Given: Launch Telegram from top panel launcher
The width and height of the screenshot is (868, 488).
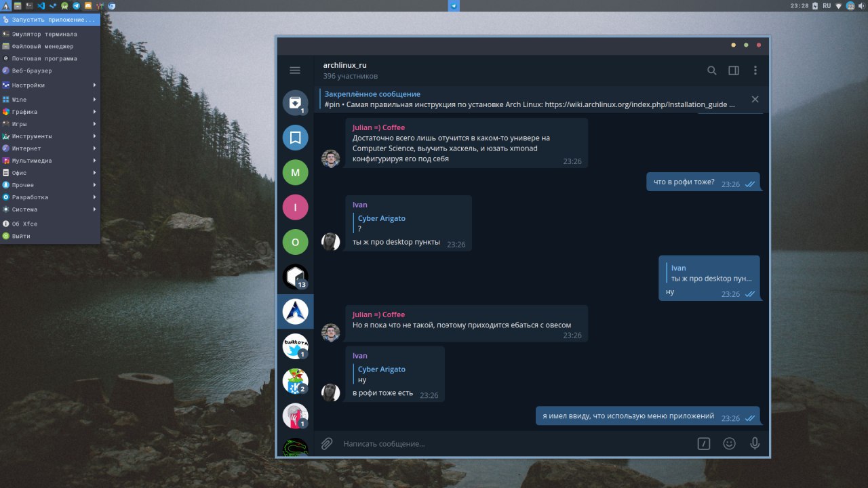Looking at the screenshot, I should click(76, 5).
